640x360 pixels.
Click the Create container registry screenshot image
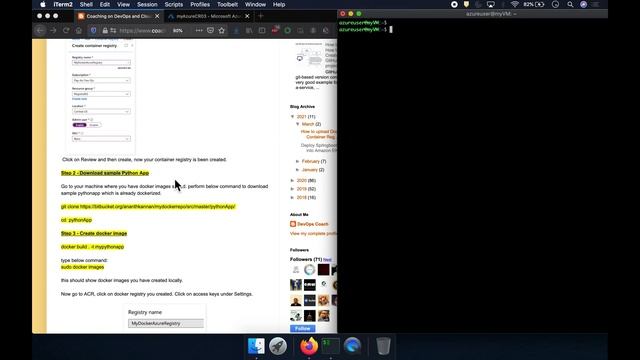point(101,97)
